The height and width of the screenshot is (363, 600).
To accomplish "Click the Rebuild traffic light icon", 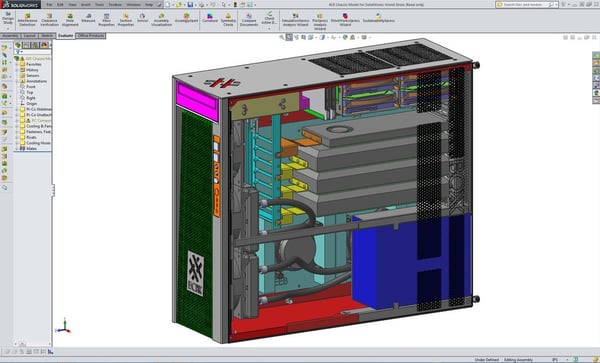I will point(236,5).
